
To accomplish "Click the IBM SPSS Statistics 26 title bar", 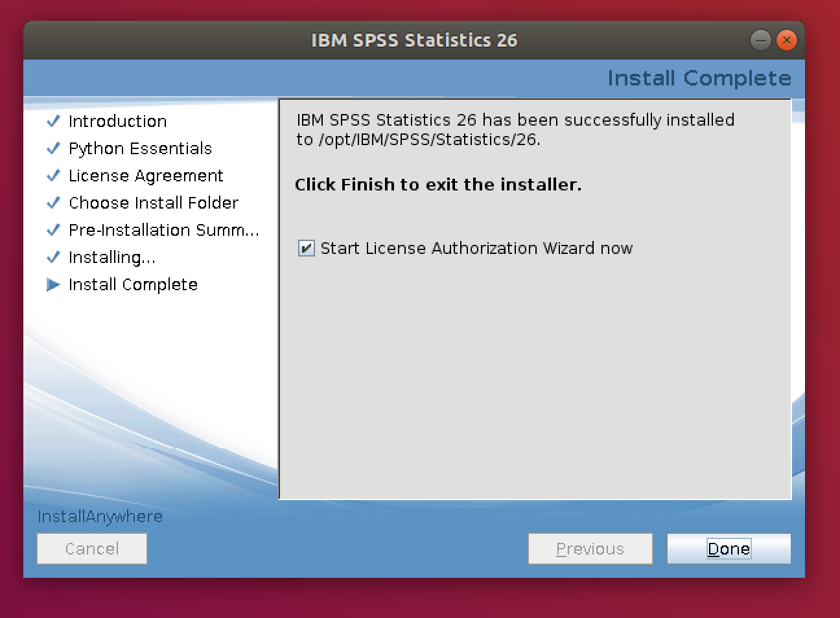I will pyautogui.click(x=414, y=40).
